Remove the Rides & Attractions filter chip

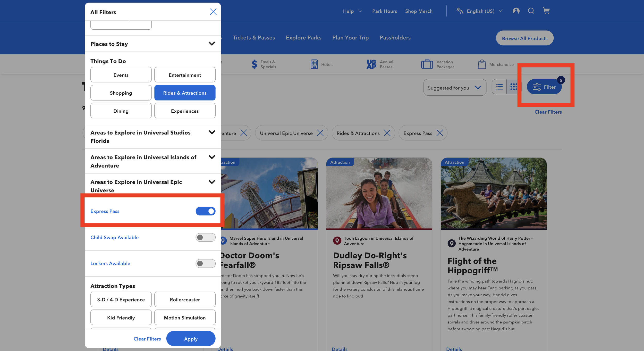pyautogui.click(x=387, y=133)
